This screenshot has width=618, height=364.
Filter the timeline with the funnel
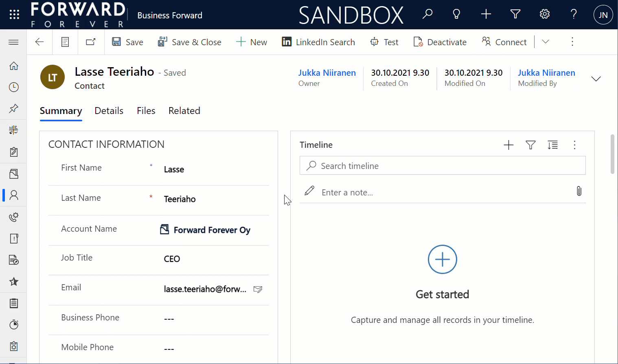click(x=530, y=145)
